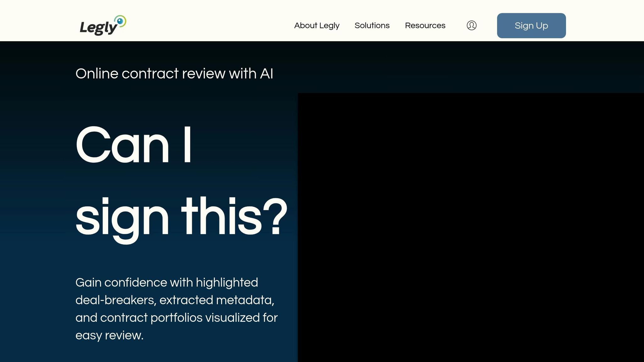
Task: Click the word 'highlighted' in the paragraph
Action: (x=227, y=282)
